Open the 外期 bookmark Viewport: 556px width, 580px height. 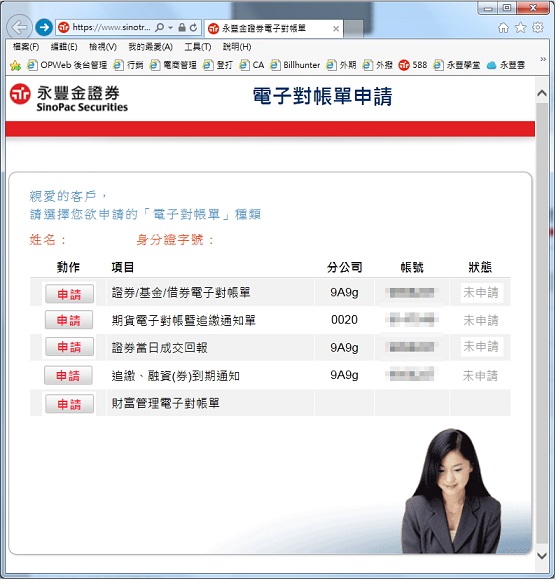point(341,65)
